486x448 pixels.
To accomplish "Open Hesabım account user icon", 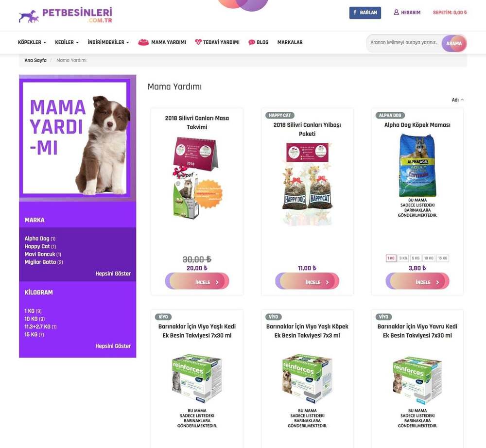I will point(396,13).
